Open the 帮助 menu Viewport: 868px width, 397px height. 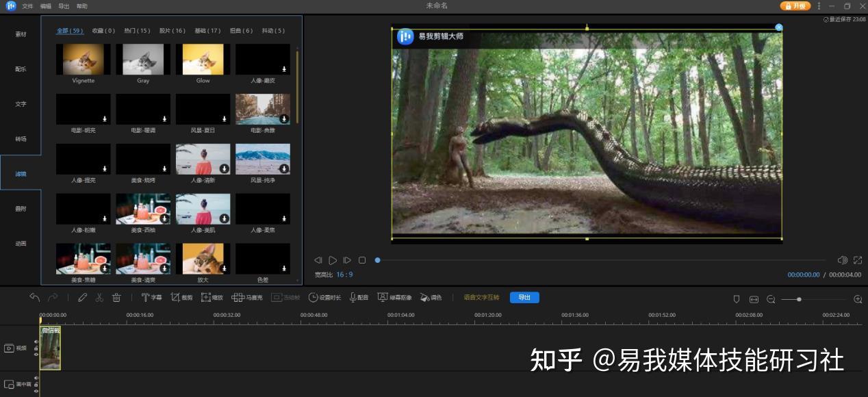(x=82, y=6)
